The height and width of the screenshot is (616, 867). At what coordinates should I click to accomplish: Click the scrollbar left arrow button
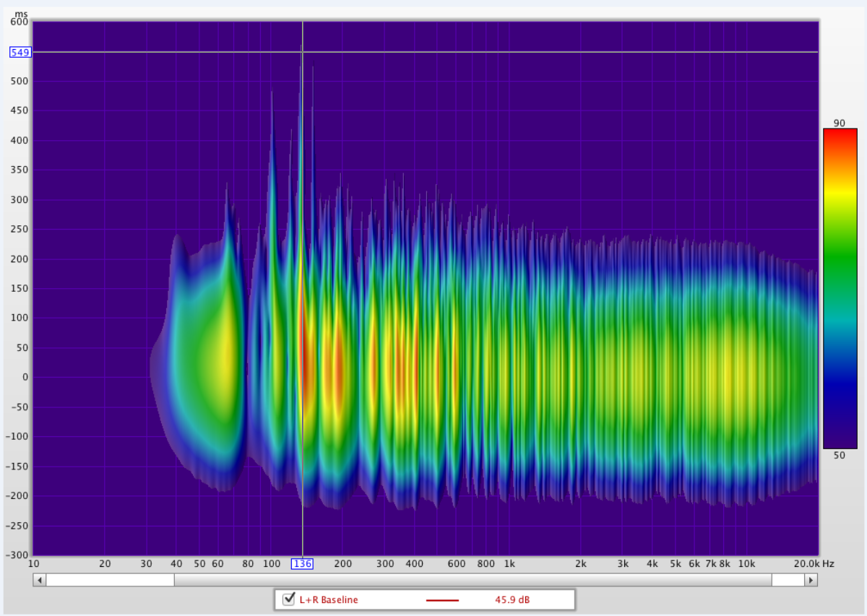[x=40, y=580]
